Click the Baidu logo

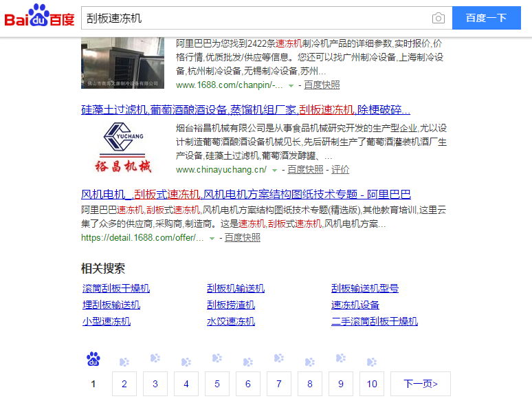pyautogui.click(x=39, y=17)
